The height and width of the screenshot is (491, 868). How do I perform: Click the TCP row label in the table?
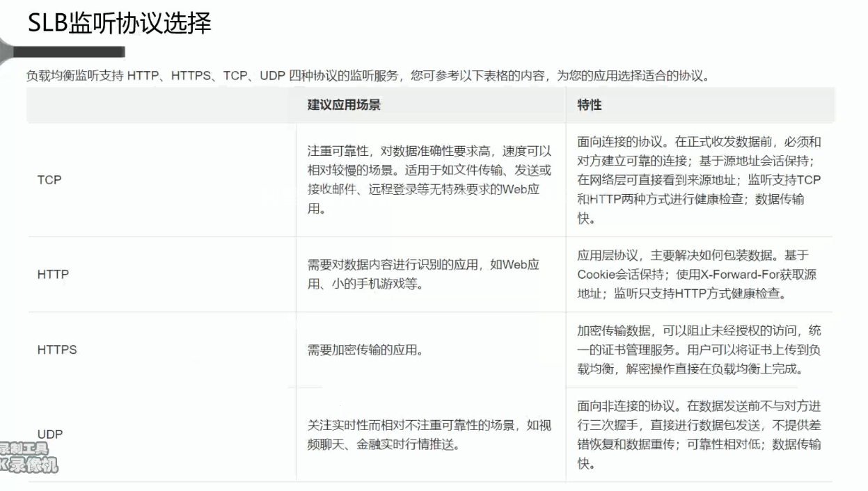(49, 180)
